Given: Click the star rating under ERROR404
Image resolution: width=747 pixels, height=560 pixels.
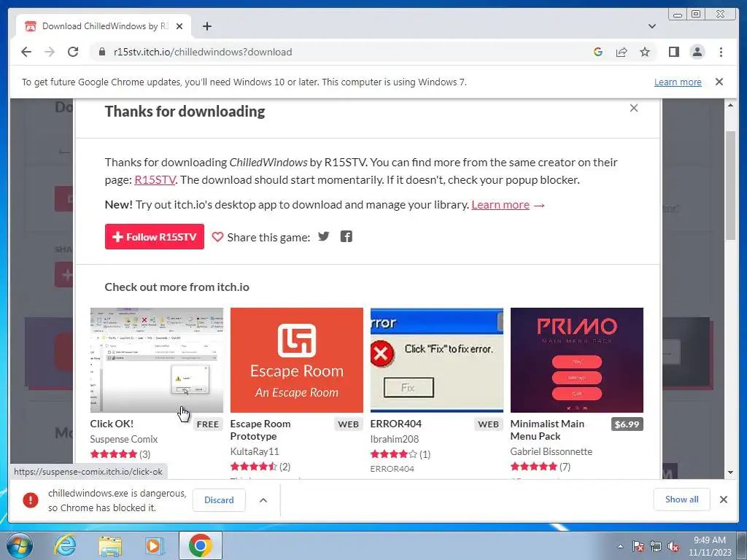Looking at the screenshot, I should pyautogui.click(x=393, y=454).
